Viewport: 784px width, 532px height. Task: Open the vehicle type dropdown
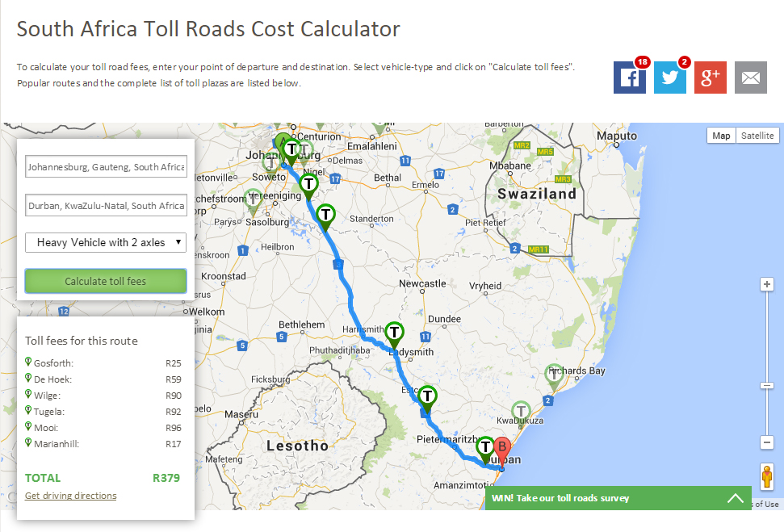[x=106, y=242]
